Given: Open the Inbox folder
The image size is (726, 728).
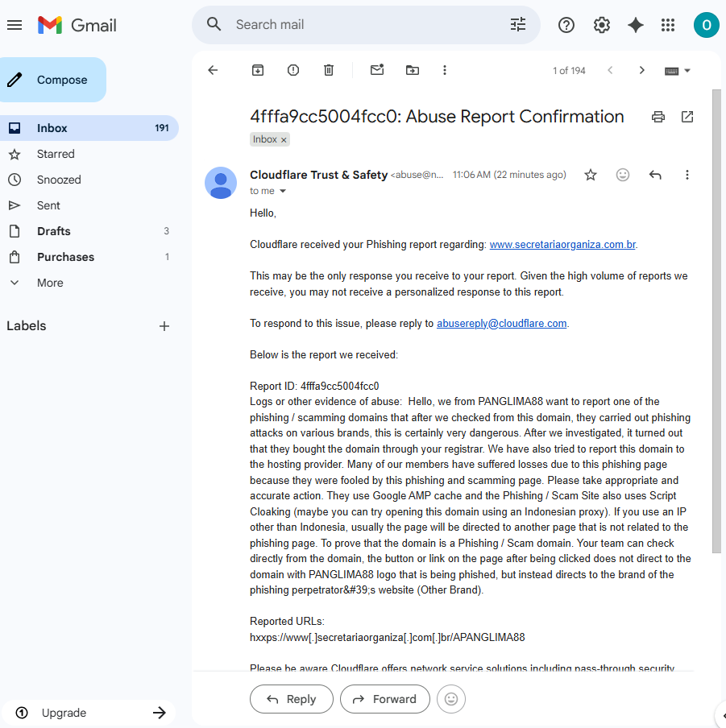Looking at the screenshot, I should coord(89,128).
